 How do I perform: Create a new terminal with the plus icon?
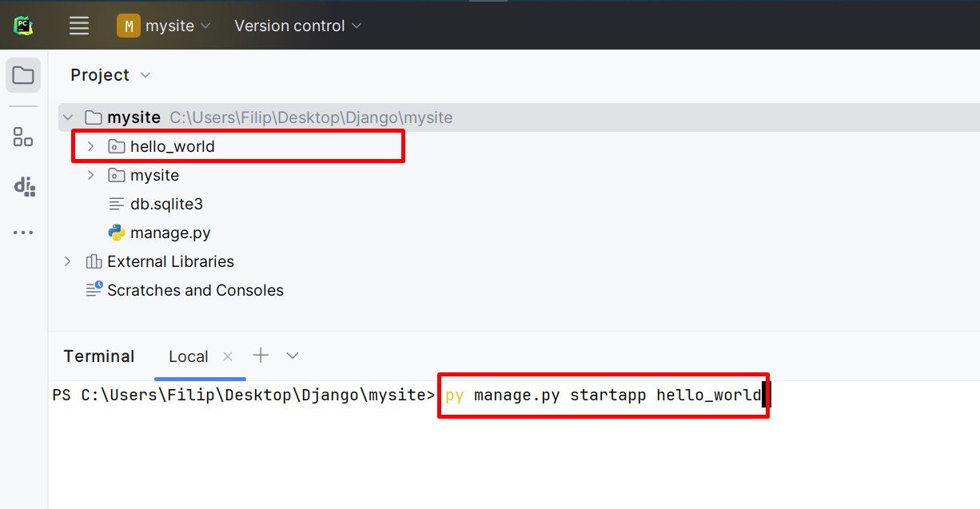261,355
